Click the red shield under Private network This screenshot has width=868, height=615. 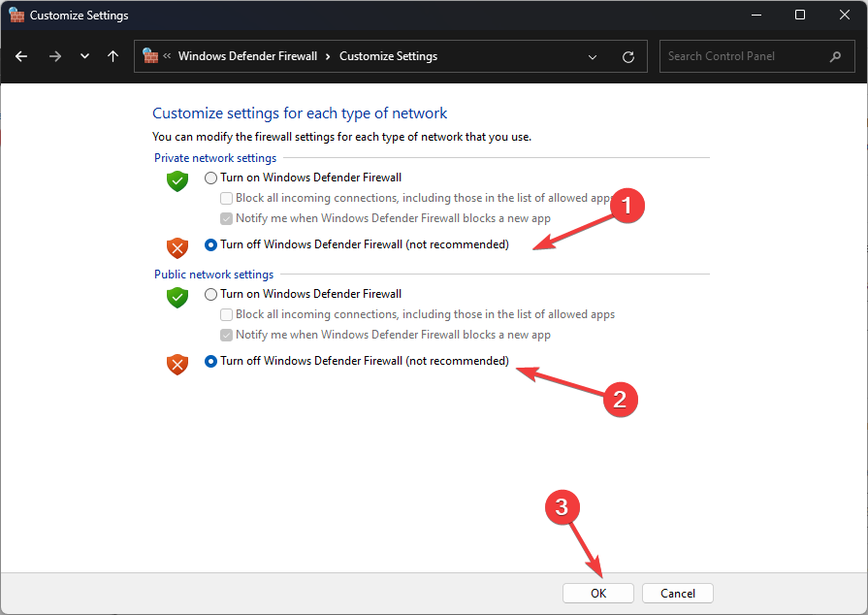tap(177, 248)
